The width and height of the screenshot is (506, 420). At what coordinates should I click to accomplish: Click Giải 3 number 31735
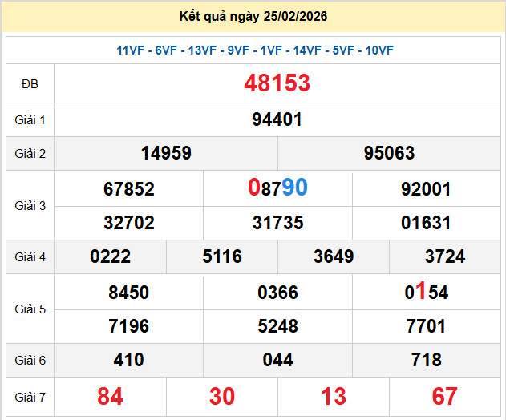click(x=277, y=223)
